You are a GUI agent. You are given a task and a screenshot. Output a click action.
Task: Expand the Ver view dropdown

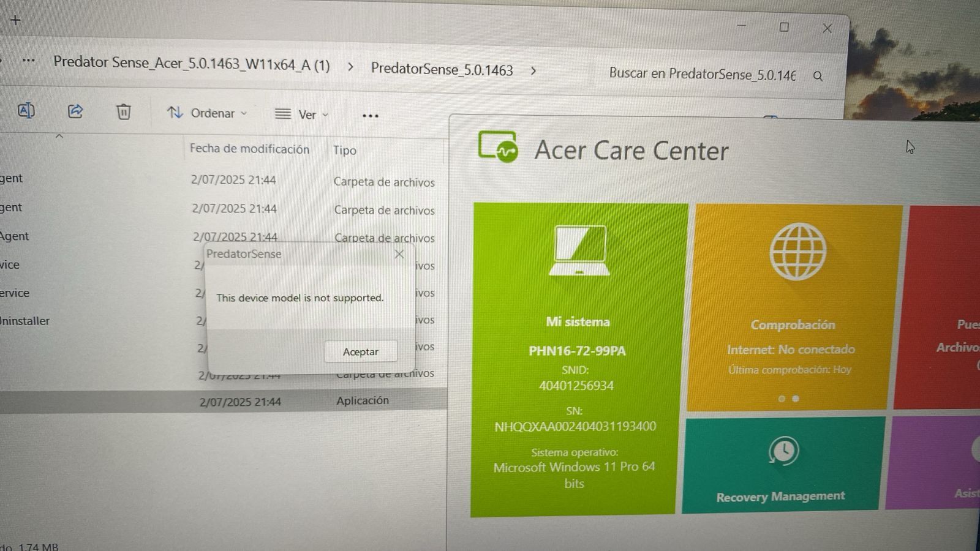point(301,114)
